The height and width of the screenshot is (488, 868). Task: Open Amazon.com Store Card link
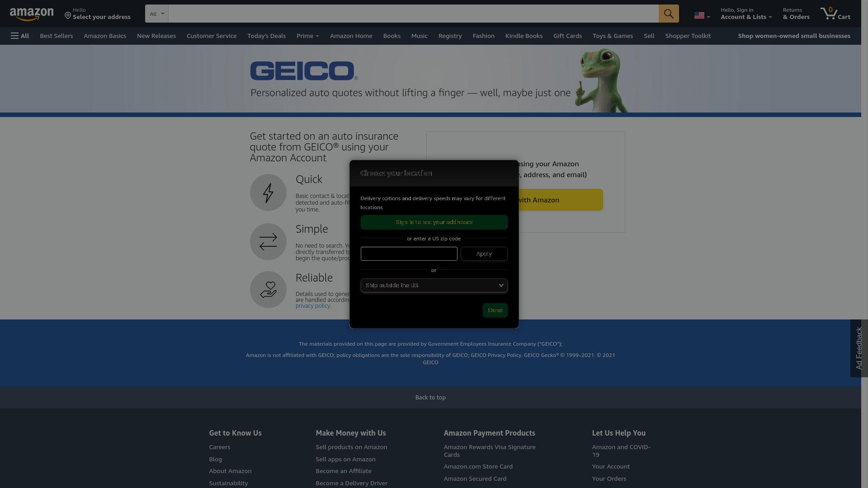[x=478, y=467]
